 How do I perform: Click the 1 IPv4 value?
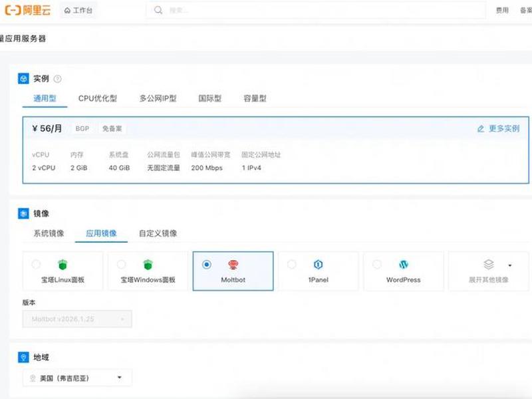click(251, 168)
